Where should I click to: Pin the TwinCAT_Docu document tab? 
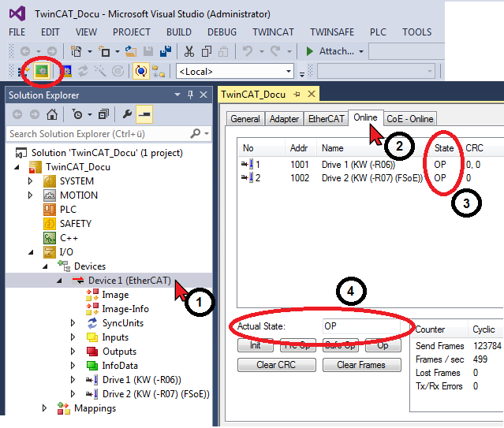coord(297,94)
